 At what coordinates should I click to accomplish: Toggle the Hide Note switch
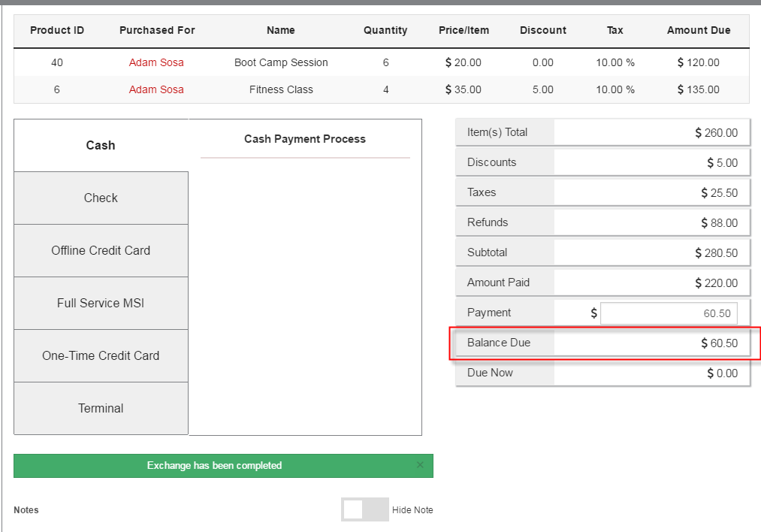[x=364, y=509]
